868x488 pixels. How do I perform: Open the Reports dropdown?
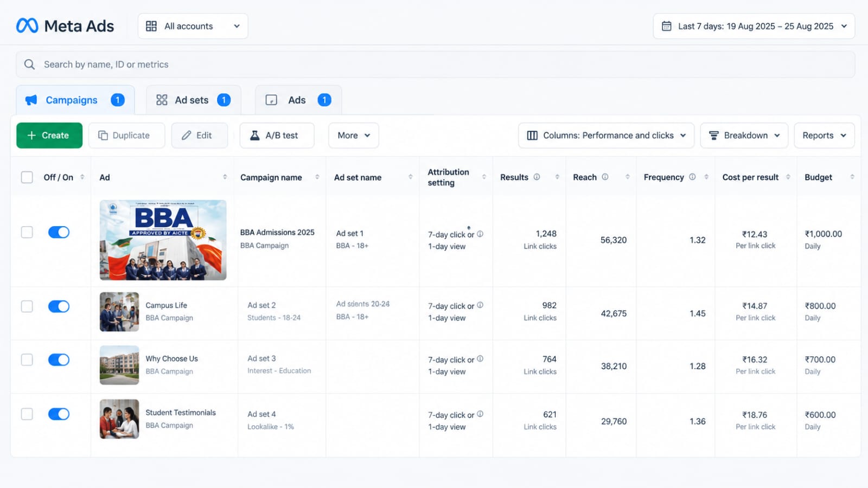824,136
